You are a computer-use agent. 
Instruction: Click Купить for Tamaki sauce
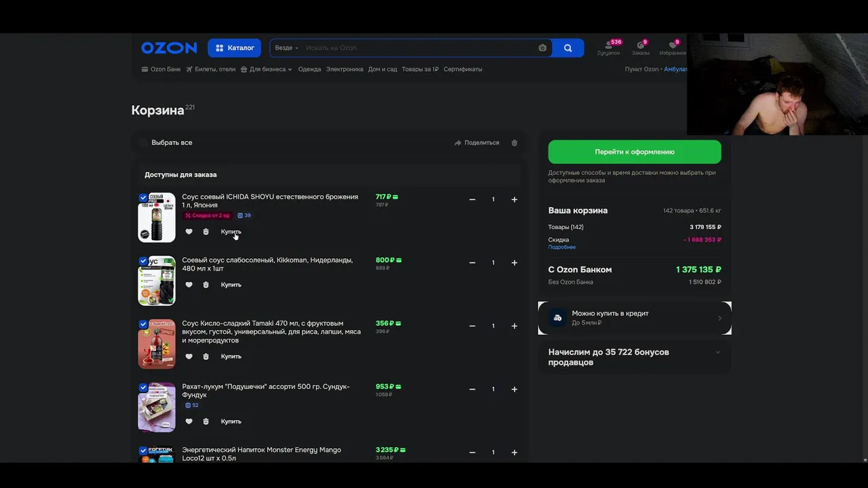pos(231,357)
